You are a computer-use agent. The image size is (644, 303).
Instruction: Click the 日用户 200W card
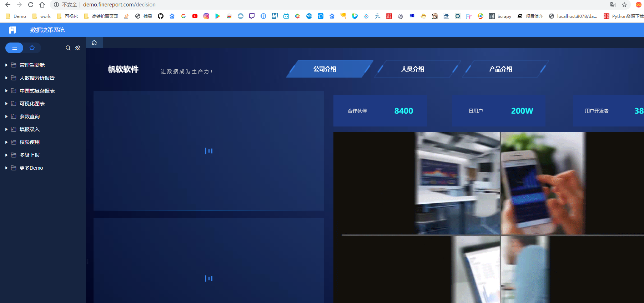click(498, 111)
